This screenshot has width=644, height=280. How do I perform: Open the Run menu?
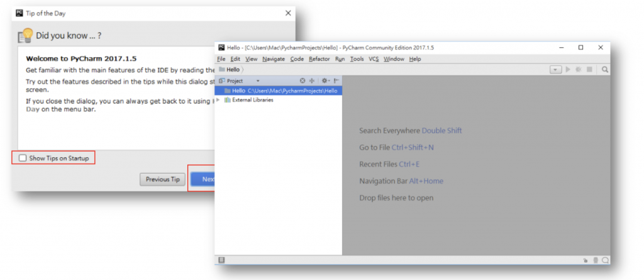coord(340,59)
